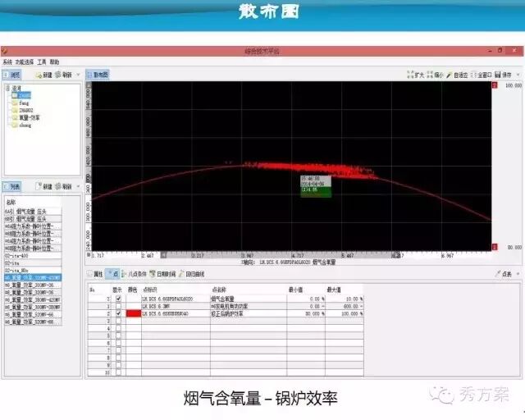Open the chart toolbar overflow arrow after 保存

[518, 75]
